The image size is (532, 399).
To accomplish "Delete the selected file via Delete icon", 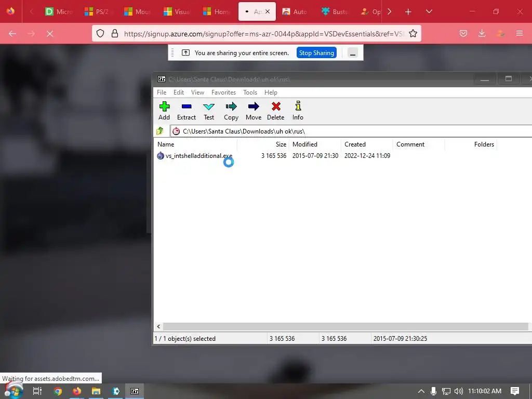I will tap(275, 111).
